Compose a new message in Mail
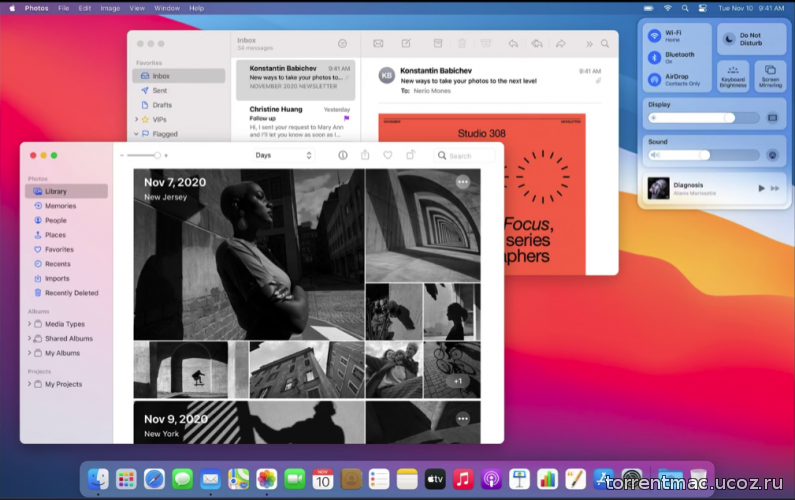 tap(406, 44)
